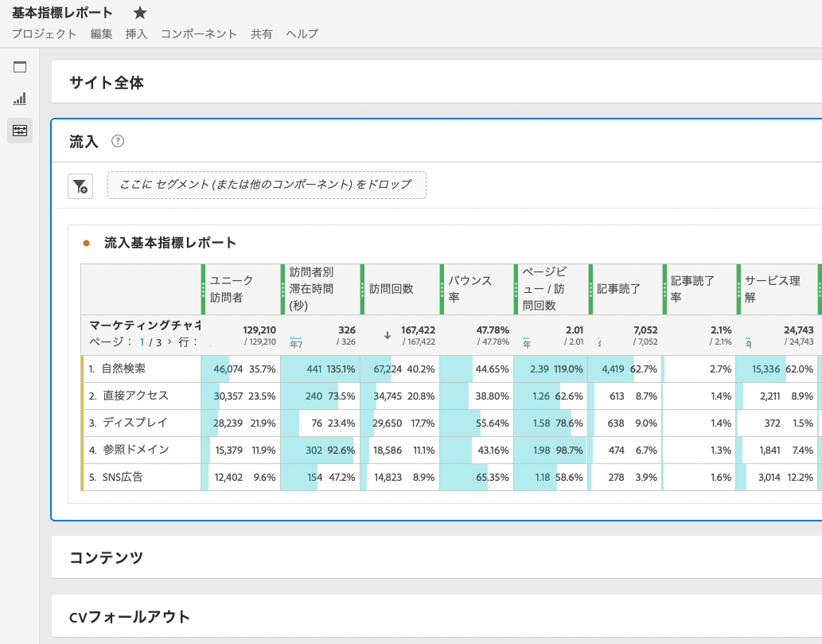Open the Visualizations bar chart icon
This screenshot has width=822, height=644.
click(20, 99)
